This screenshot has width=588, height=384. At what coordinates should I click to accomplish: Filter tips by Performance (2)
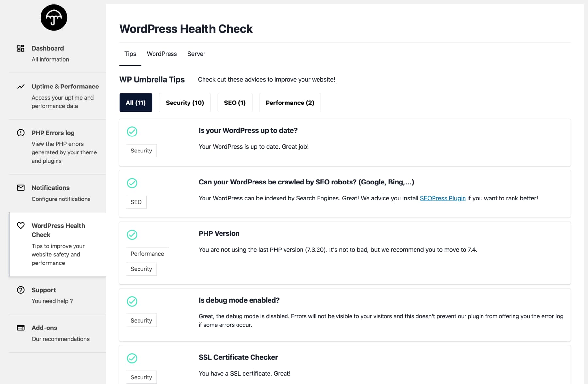[x=290, y=103]
